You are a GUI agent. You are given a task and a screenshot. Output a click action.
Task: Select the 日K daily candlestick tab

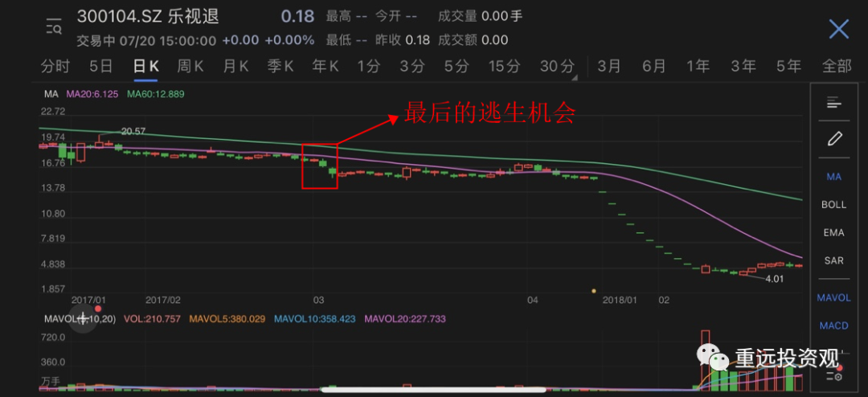click(146, 67)
